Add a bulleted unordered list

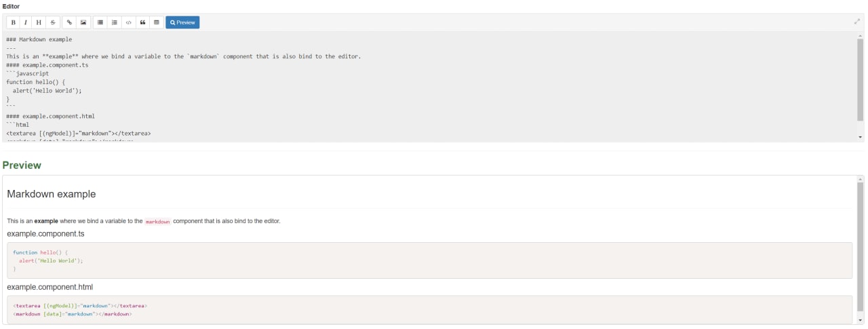(x=100, y=22)
